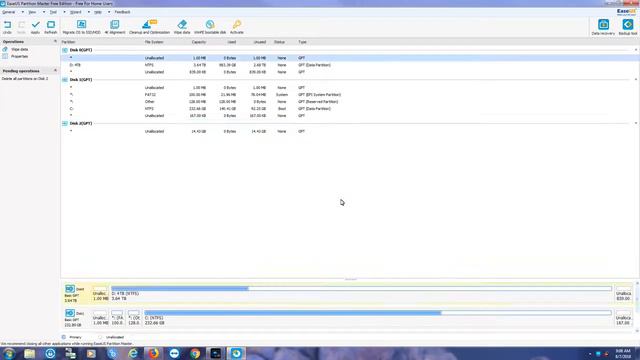Screen dimensions: 640x360
Task: Select the 839.09 GB unallocated row on Disk 0
Action: tap(350, 72)
